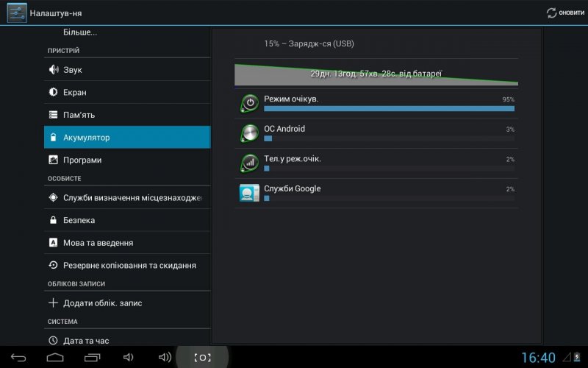Open Служби визначення місцезнаходження
The height and width of the screenshot is (368, 588).
click(127, 197)
